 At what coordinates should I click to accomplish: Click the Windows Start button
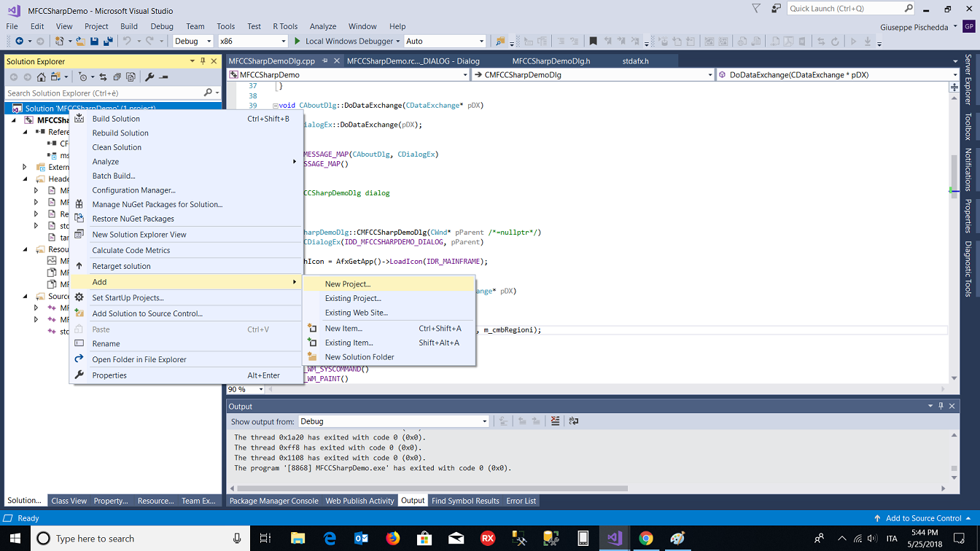click(x=15, y=539)
